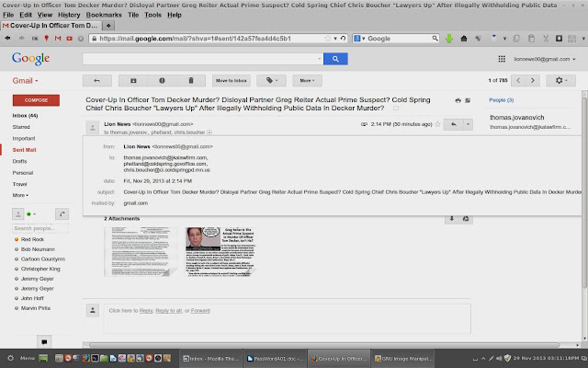Go to browser Home page
The width and height of the screenshot is (588, 368).
point(464,39)
